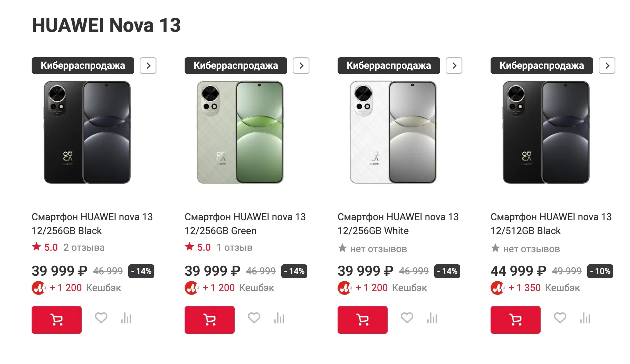Viewport: 630px width, 364px height.
Task: Compare the nova 13 12/512GB Black phone
Action: (x=585, y=318)
